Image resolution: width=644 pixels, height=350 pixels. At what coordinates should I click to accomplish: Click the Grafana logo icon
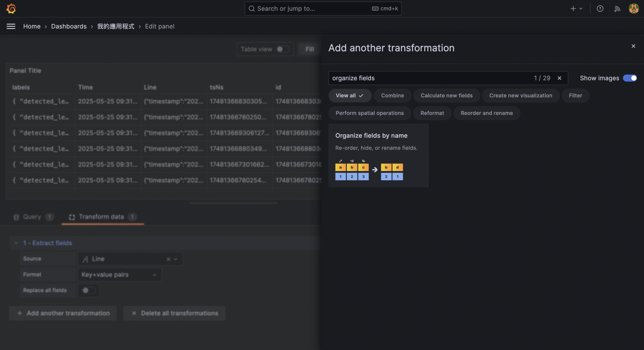click(11, 8)
